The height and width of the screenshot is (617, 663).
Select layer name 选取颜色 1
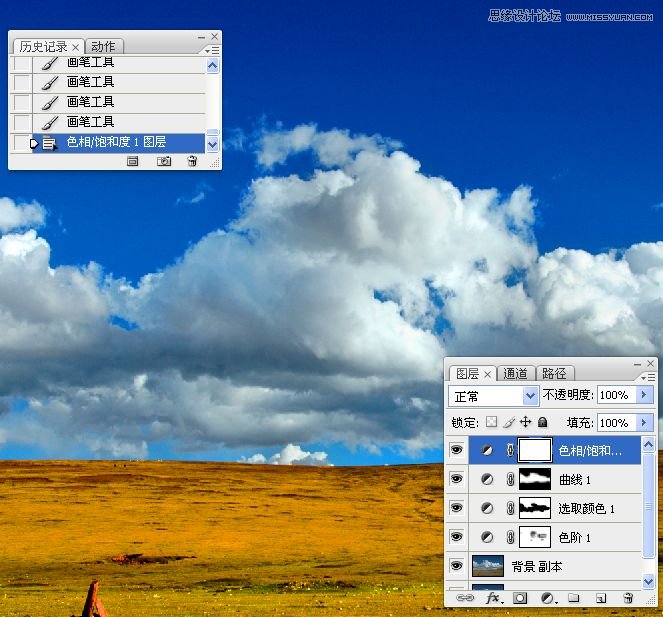586,508
